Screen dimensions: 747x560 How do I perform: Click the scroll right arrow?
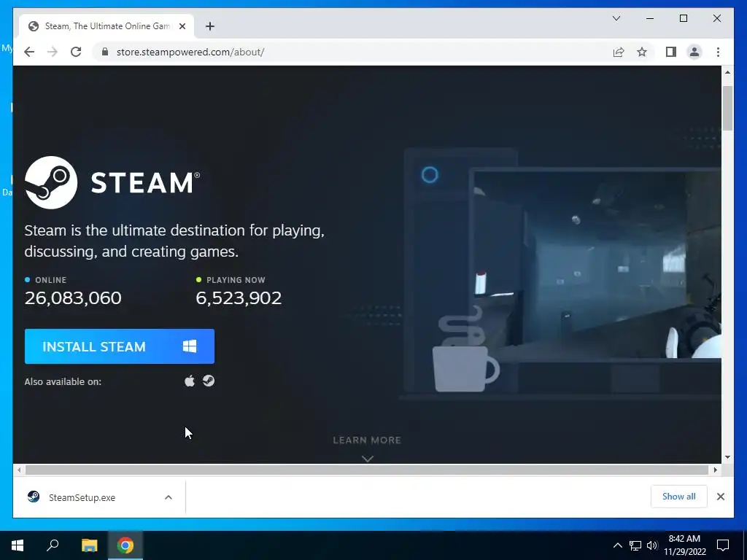[x=715, y=470]
